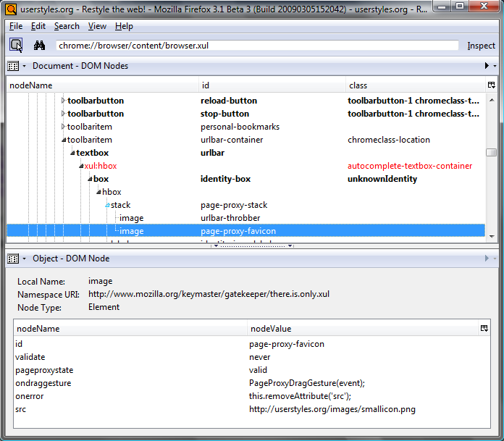Collapse the xul:hbox node

[81, 166]
